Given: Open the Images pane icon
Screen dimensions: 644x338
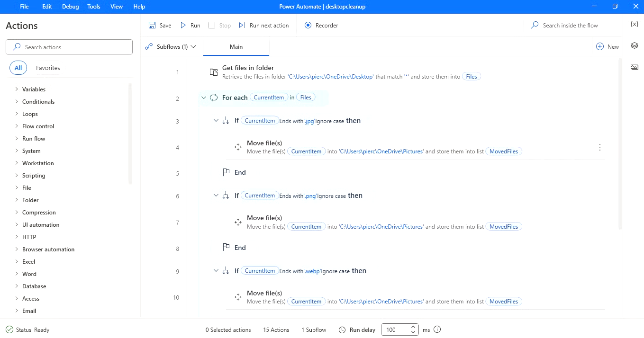Looking at the screenshot, I should (x=635, y=67).
